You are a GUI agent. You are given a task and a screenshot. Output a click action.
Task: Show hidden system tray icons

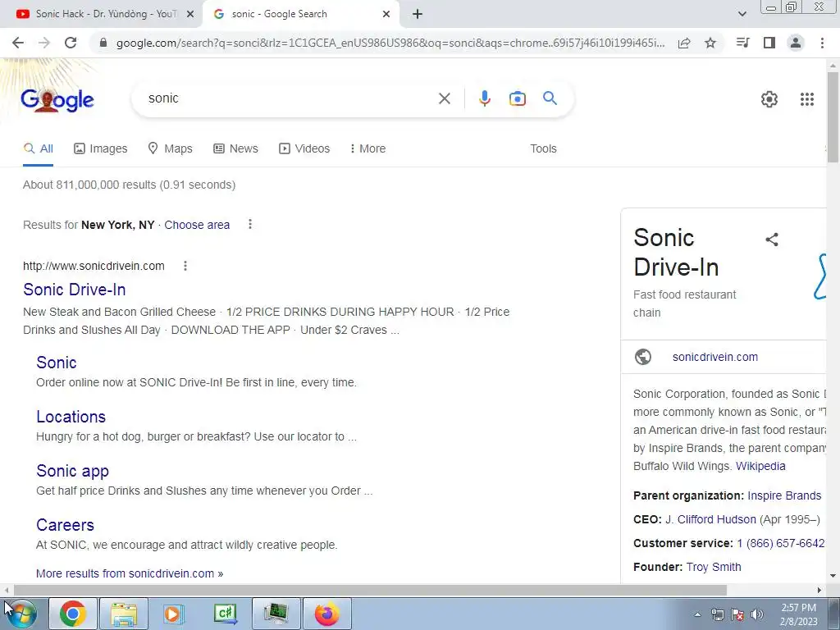pyautogui.click(x=697, y=614)
